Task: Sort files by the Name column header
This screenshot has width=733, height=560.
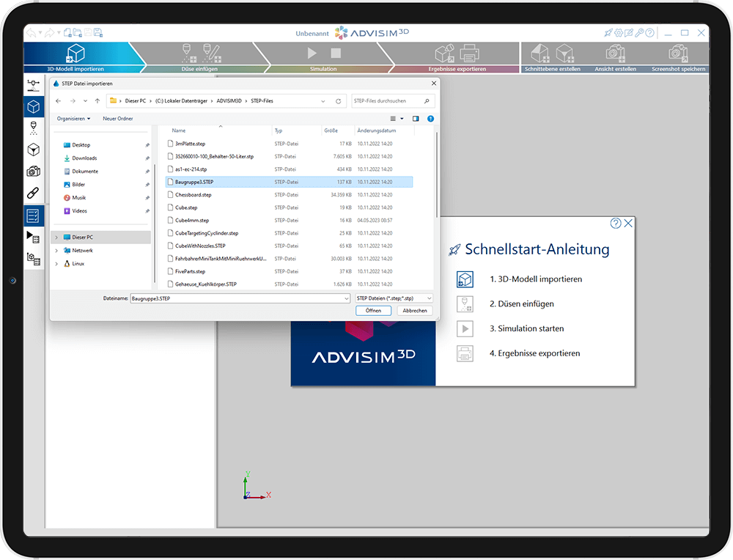Action: [179, 130]
